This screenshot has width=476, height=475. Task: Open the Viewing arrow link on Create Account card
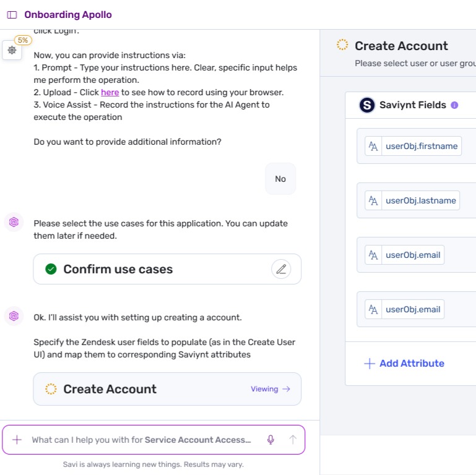click(x=270, y=389)
